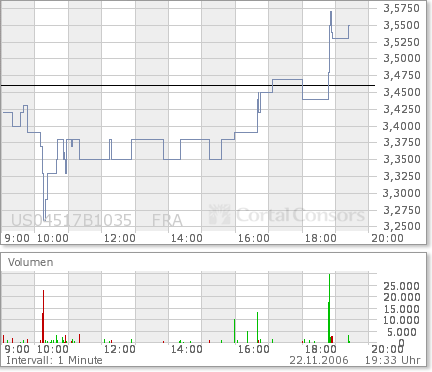Select the 14:00 label under the volume chart
Image resolution: width=432 pixels, height=372 pixels.
187,349
